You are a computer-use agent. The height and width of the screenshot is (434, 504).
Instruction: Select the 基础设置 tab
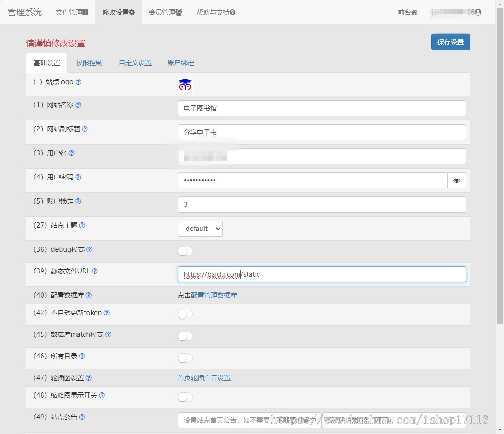(x=47, y=63)
